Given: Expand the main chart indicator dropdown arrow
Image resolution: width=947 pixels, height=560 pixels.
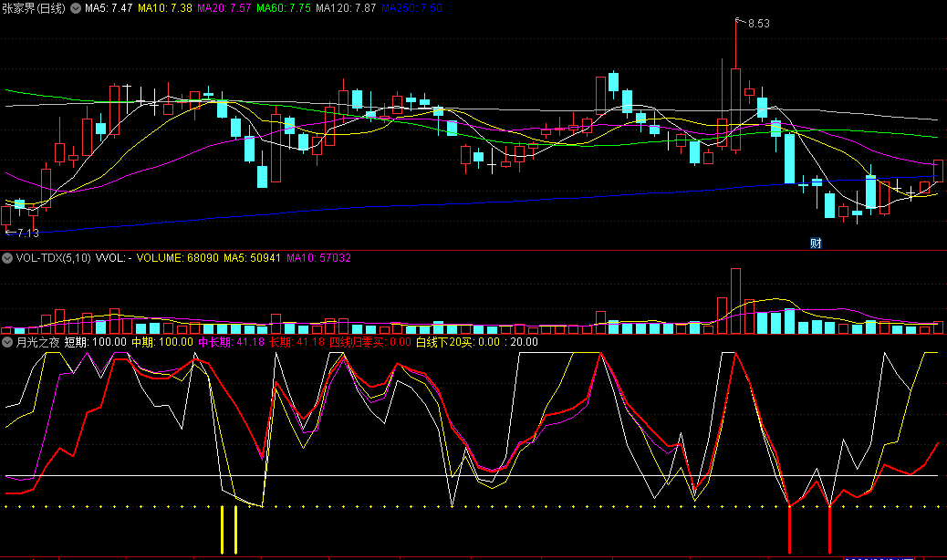Looking at the screenshot, I should pyautogui.click(x=76, y=8).
